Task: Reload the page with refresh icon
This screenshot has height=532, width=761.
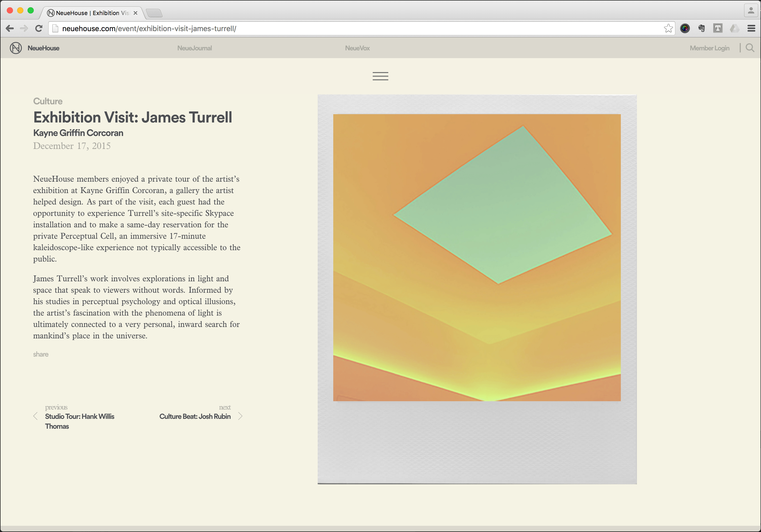Action: tap(39, 29)
